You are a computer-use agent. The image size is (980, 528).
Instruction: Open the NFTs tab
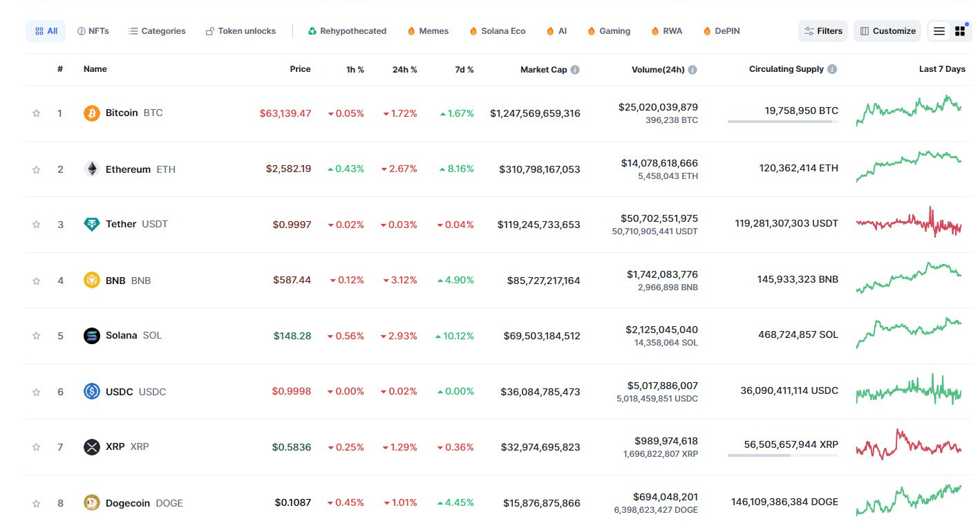point(93,31)
